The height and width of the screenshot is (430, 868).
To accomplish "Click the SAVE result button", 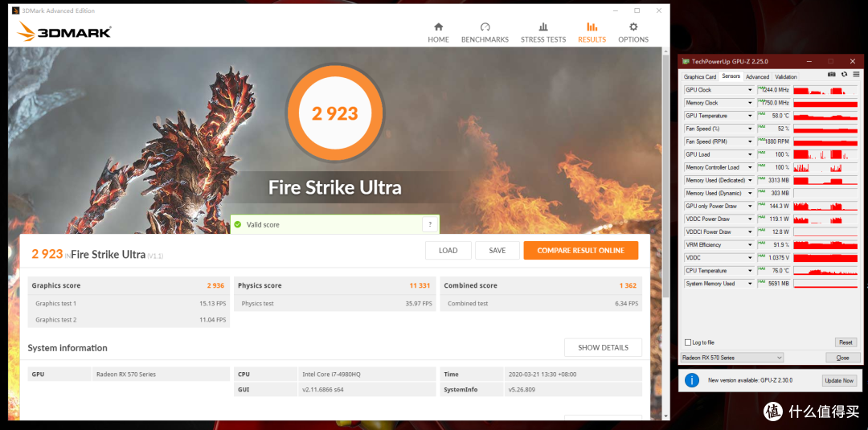I will (497, 250).
